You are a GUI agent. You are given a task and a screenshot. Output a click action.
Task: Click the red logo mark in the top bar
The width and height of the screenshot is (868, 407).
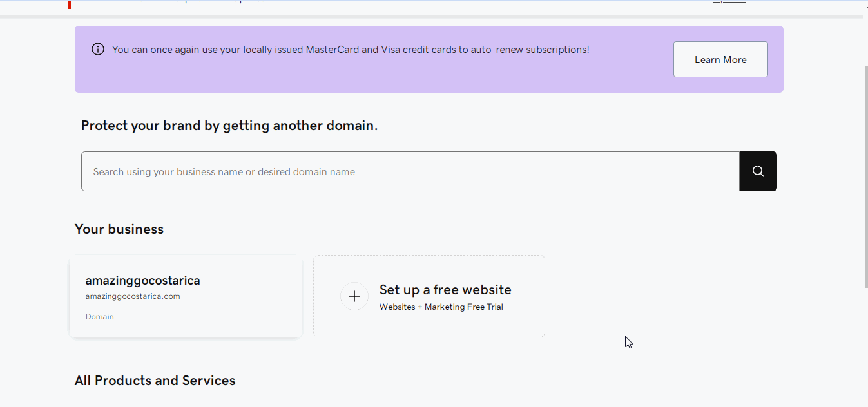click(69, 5)
